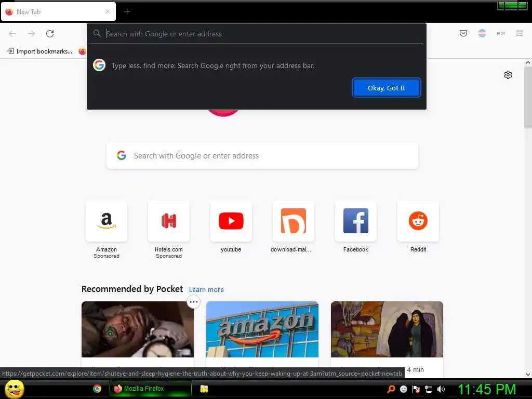The width and height of the screenshot is (532, 399).
Task: Open the smiley start button in taskbar
Action: point(14,389)
